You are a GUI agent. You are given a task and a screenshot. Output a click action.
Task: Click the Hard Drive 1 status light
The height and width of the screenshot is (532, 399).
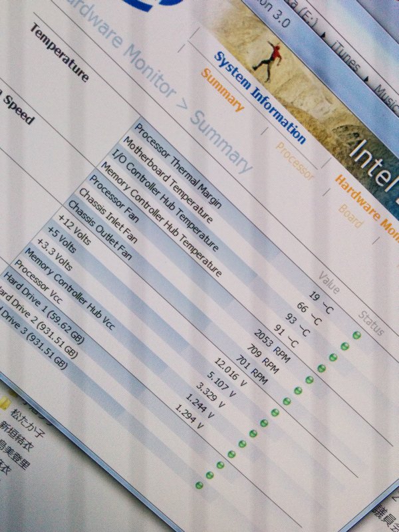(220, 465)
